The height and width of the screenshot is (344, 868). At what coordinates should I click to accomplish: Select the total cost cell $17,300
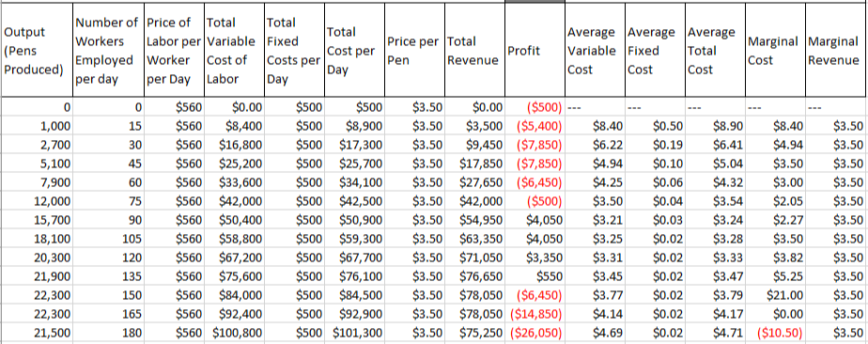click(354, 145)
